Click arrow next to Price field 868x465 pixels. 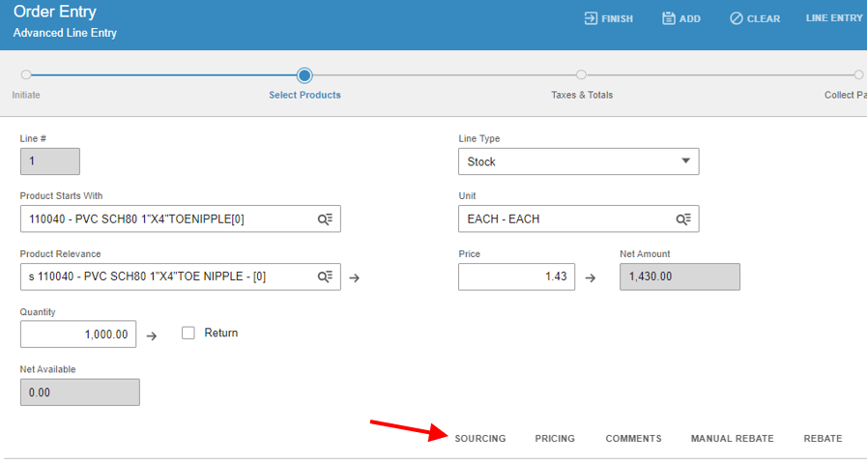(591, 277)
